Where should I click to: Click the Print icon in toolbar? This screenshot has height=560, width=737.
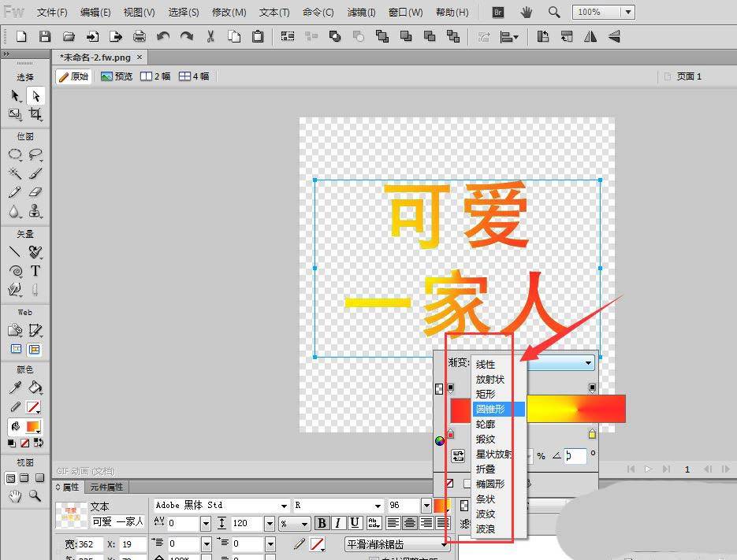pos(140,36)
